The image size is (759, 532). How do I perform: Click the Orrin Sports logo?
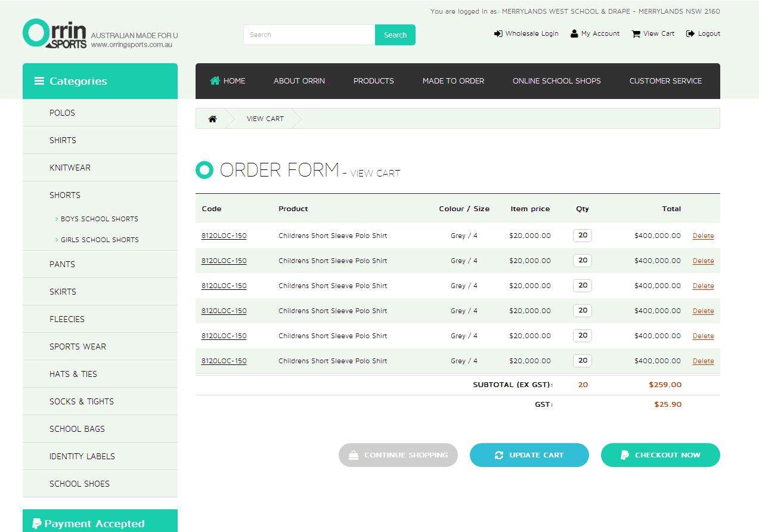coord(55,33)
